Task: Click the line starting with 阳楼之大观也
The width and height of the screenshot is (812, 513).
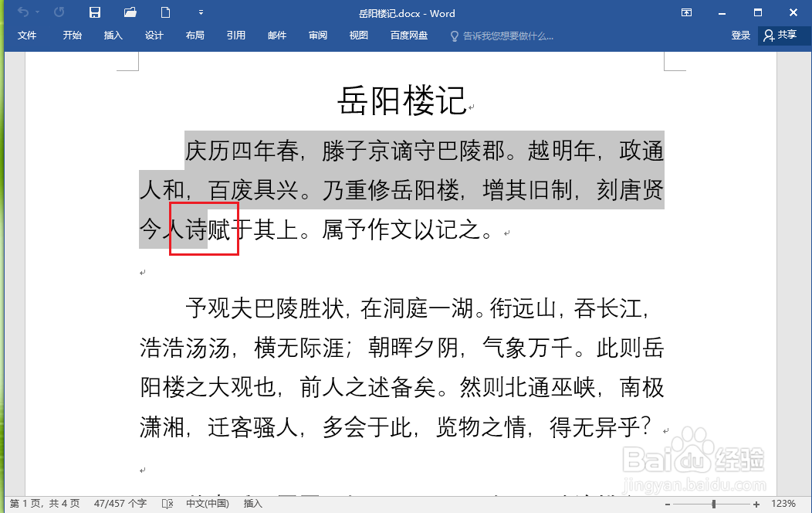Action: 402,388
